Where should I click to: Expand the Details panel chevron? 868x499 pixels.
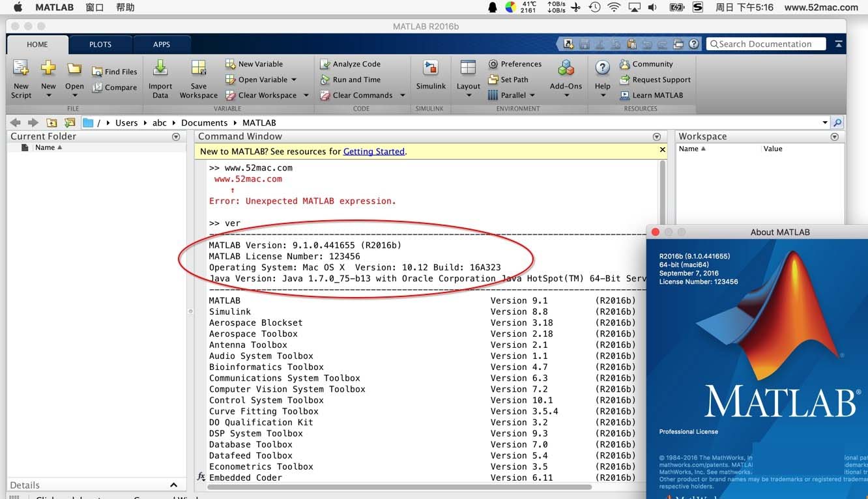pyautogui.click(x=173, y=485)
